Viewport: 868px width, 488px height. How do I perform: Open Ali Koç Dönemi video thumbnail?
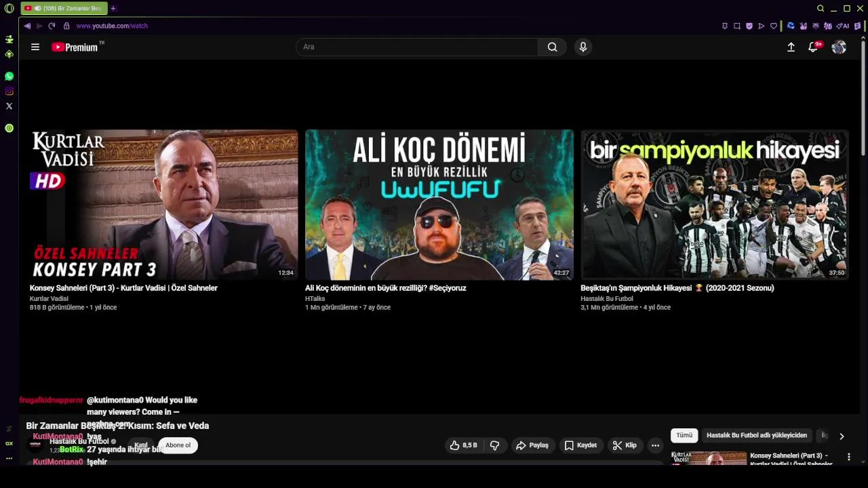tap(439, 205)
